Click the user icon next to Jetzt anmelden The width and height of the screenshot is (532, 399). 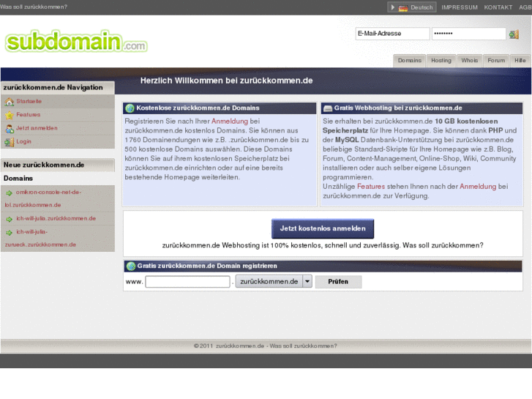[10, 129]
